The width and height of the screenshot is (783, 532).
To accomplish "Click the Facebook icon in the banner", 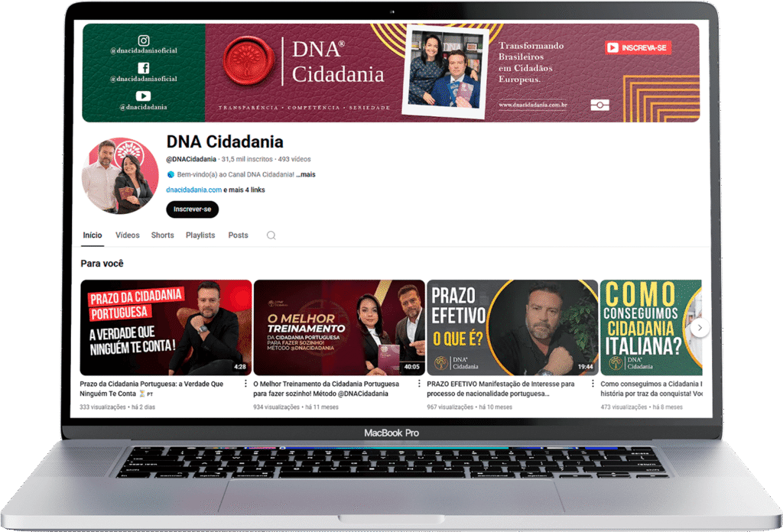I will tap(143, 68).
